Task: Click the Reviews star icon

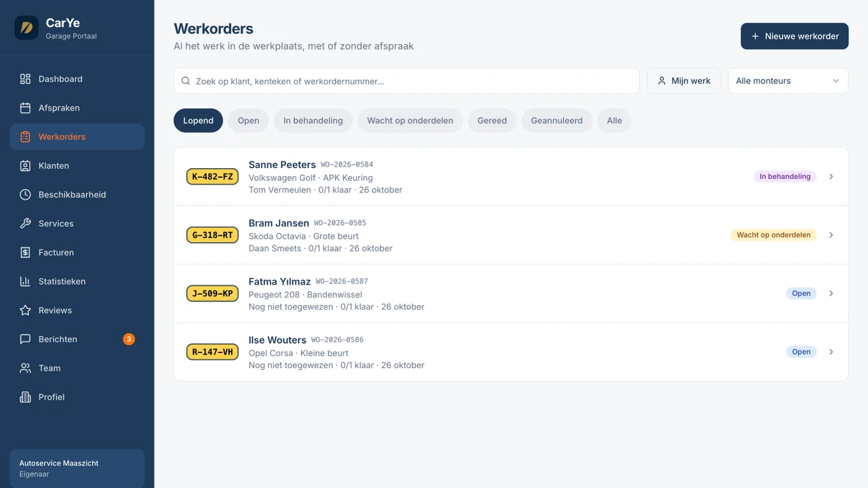Action: [x=25, y=310]
